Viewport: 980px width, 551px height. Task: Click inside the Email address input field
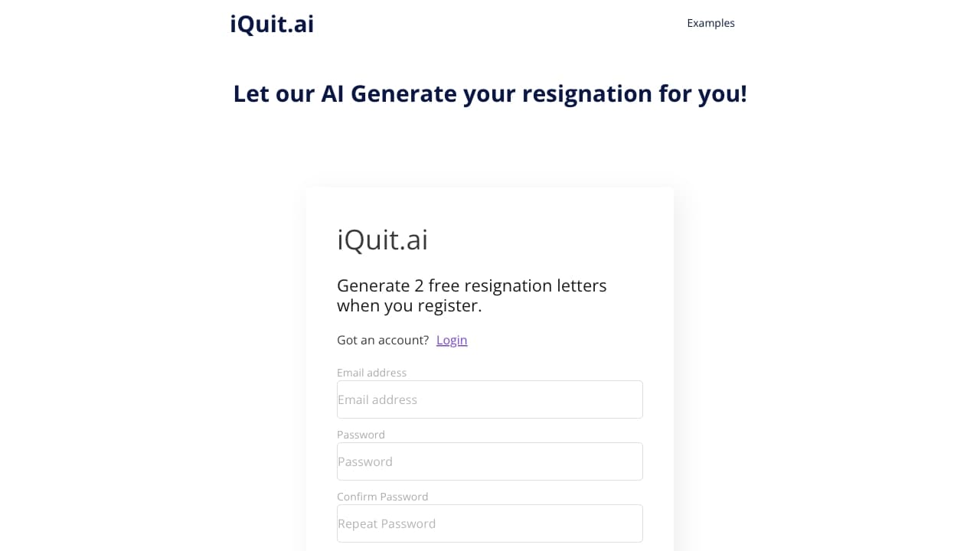pyautogui.click(x=489, y=399)
